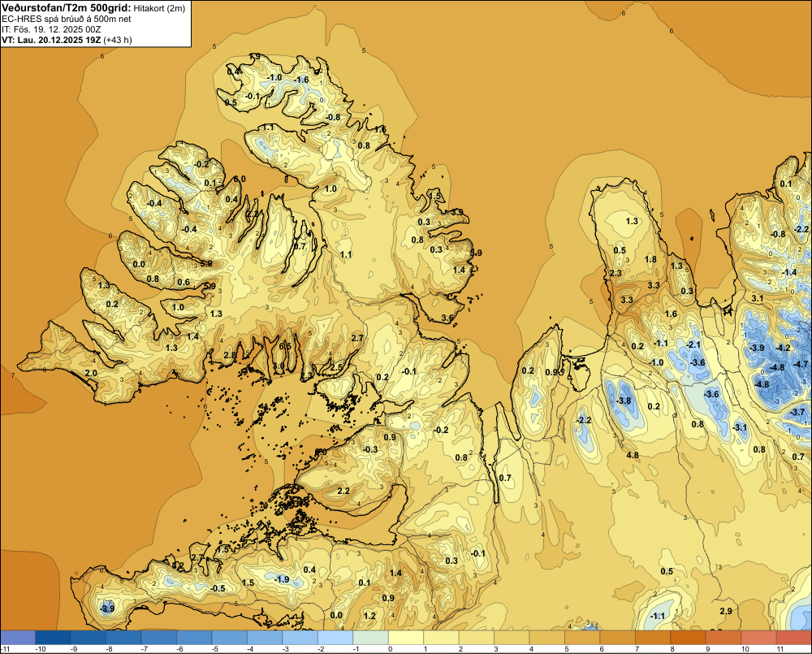The image size is (812, 654).
Task: Click the -3.1 temperature value on map
Action: 740,427
